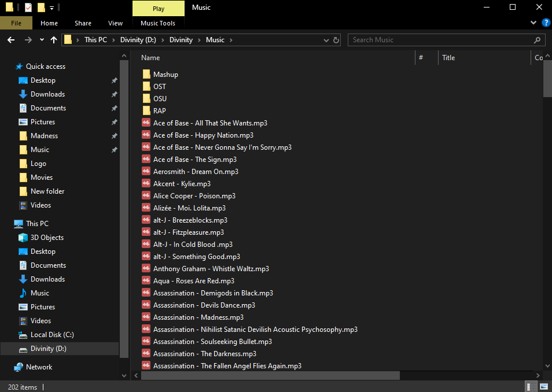552x392 pixels.
Task: Select the OST folder icon
Action: coord(146,87)
